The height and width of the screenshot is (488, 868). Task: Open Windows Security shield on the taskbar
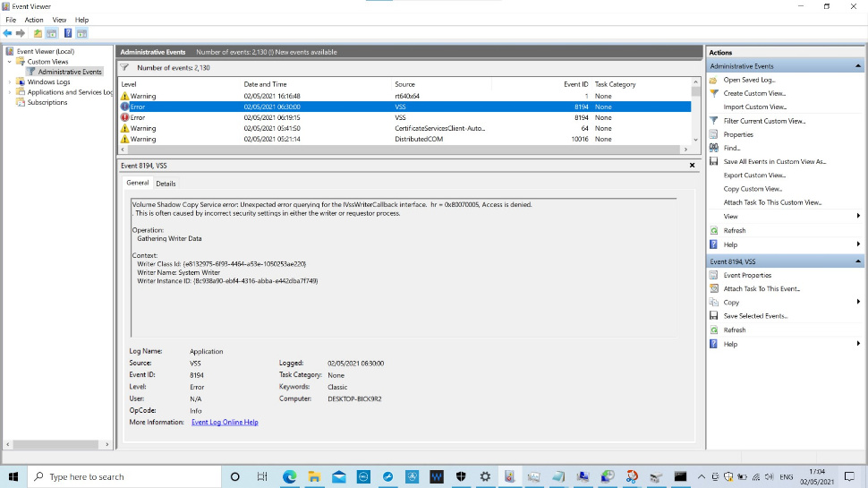(461, 476)
